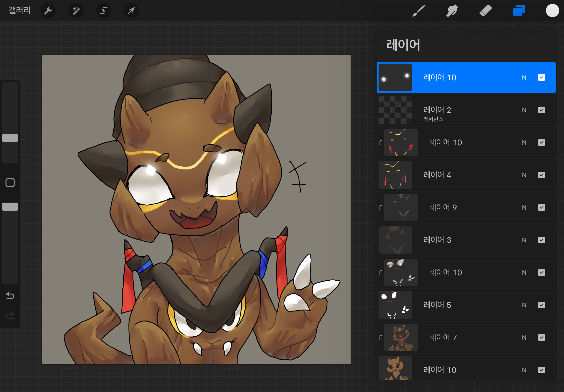This screenshot has width=564, height=392.
Task: Tap the undo arrow in sidebar
Action: click(10, 296)
